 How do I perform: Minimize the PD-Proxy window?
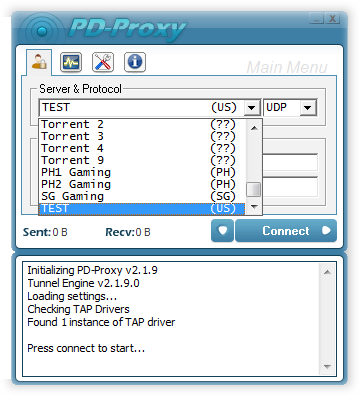317,19
